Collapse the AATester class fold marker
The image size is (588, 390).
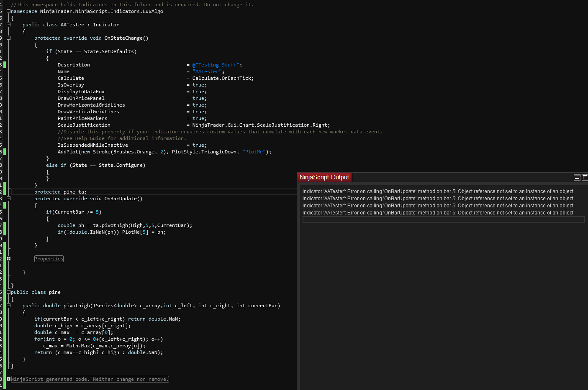[8, 25]
